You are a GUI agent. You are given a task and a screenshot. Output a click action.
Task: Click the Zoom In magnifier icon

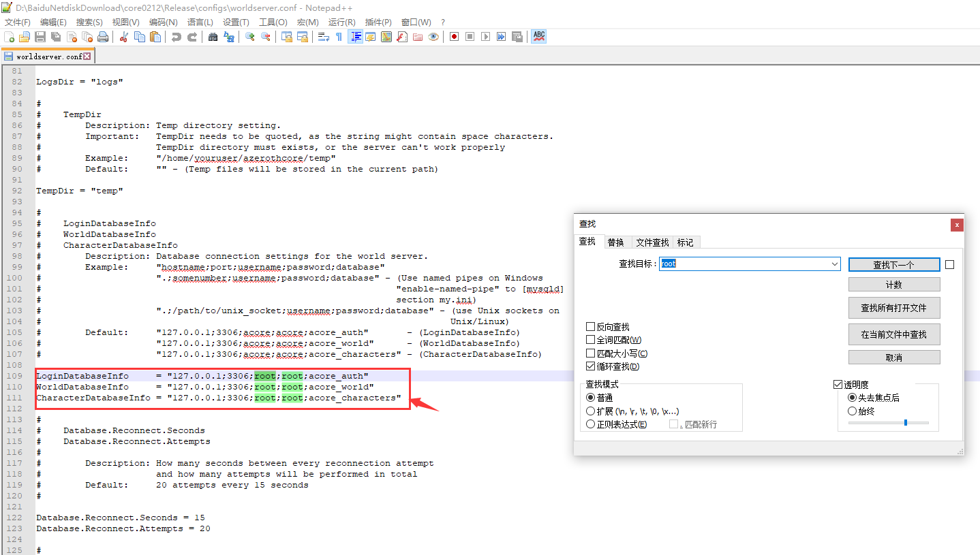249,37
